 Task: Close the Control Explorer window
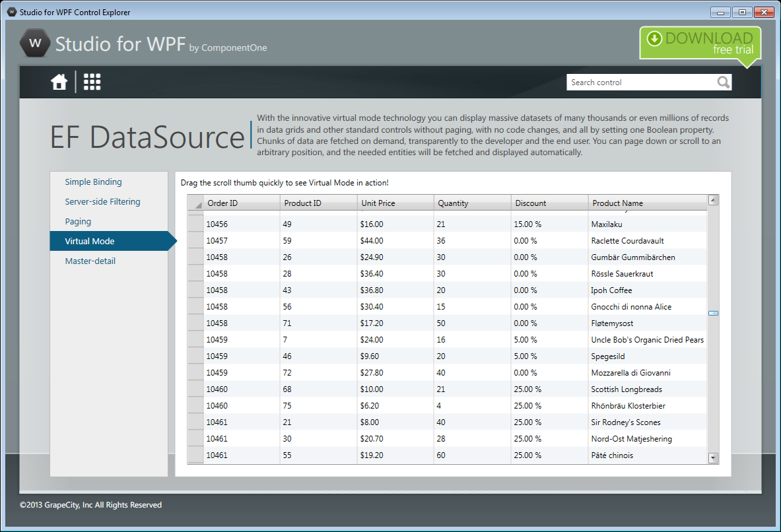(x=764, y=12)
